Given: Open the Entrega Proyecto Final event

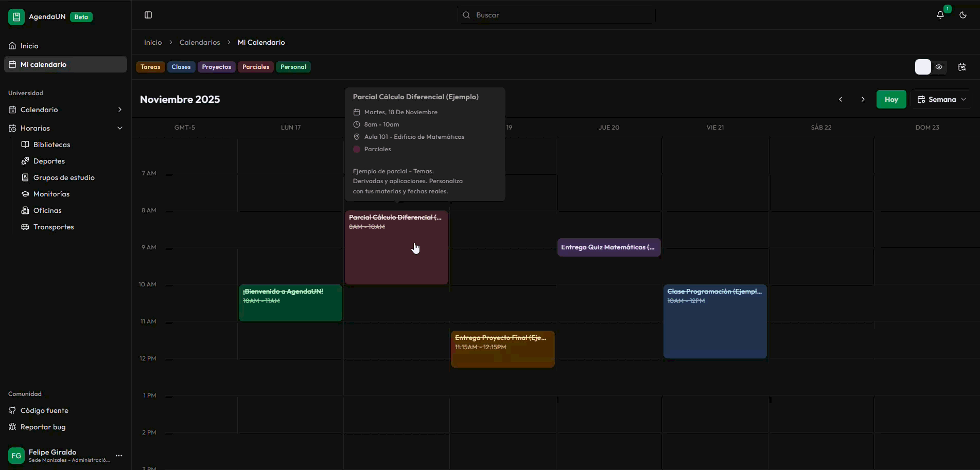Looking at the screenshot, I should [503, 349].
